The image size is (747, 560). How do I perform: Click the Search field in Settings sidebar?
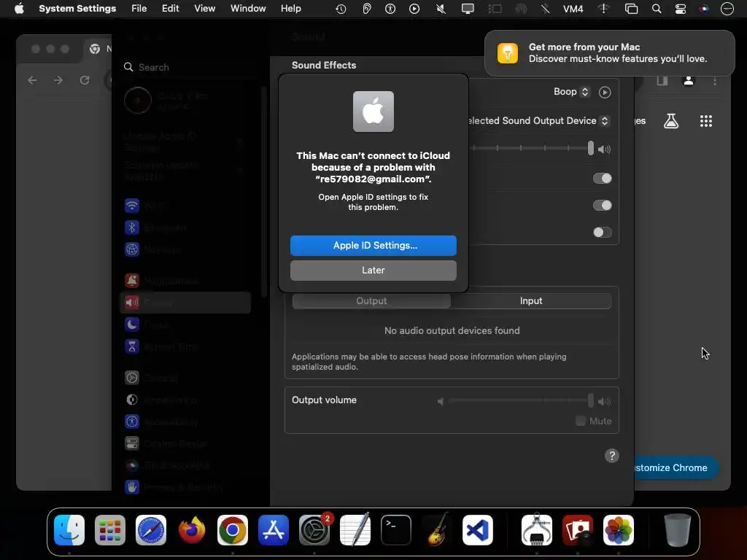[x=188, y=67]
